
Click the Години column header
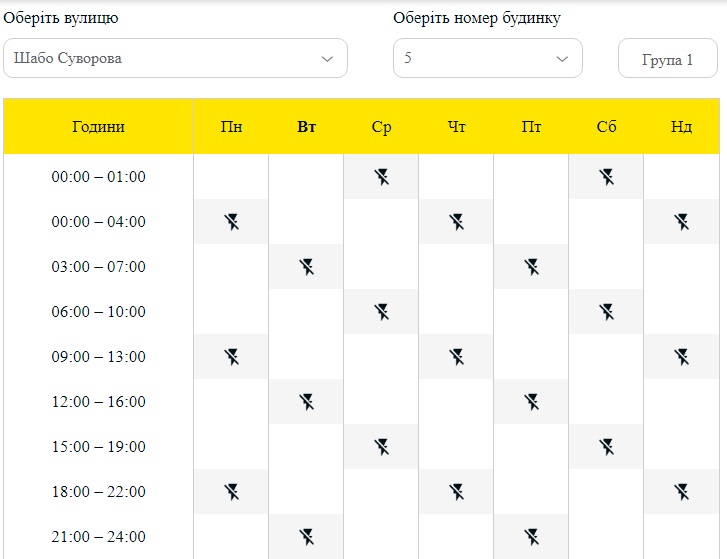click(x=98, y=127)
